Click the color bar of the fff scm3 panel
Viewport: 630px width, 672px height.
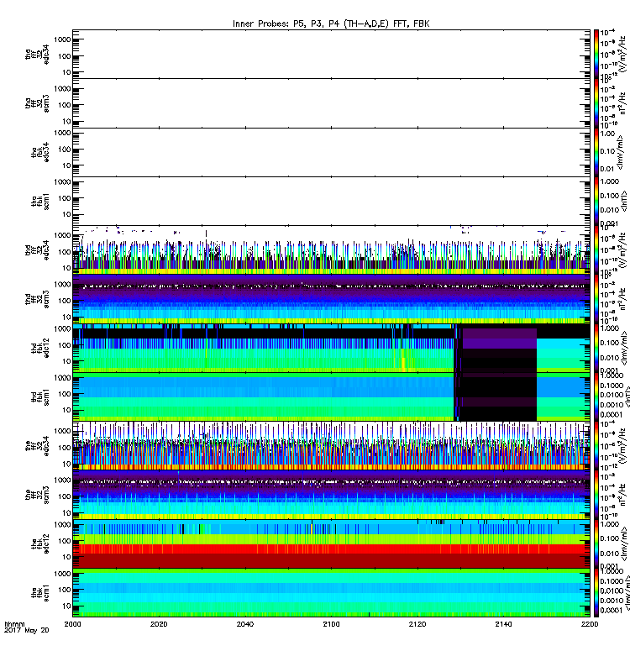pyautogui.click(x=596, y=495)
